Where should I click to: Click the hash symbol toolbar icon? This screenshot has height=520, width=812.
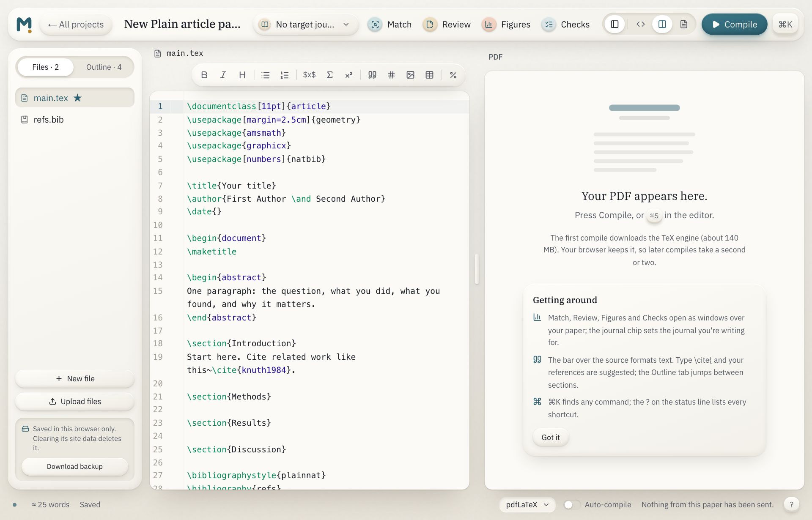[x=391, y=75]
